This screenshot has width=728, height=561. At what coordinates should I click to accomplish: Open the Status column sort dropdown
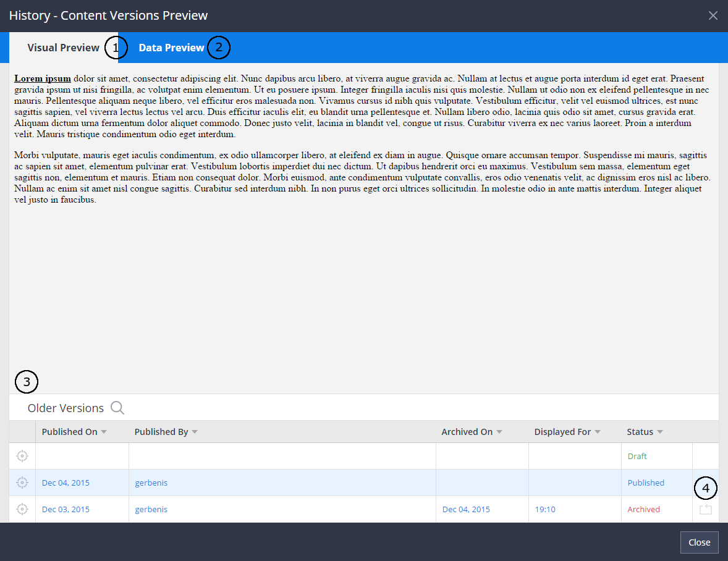point(660,432)
